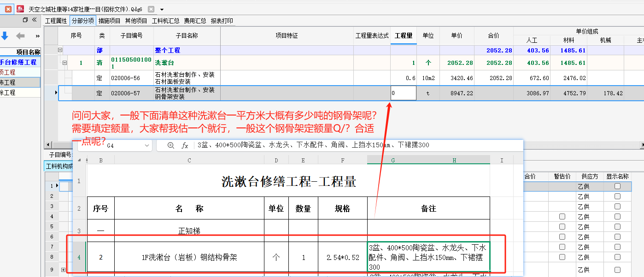Open the 措施项目 tab
The height and width of the screenshot is (277, 644).
coord(110,21)
